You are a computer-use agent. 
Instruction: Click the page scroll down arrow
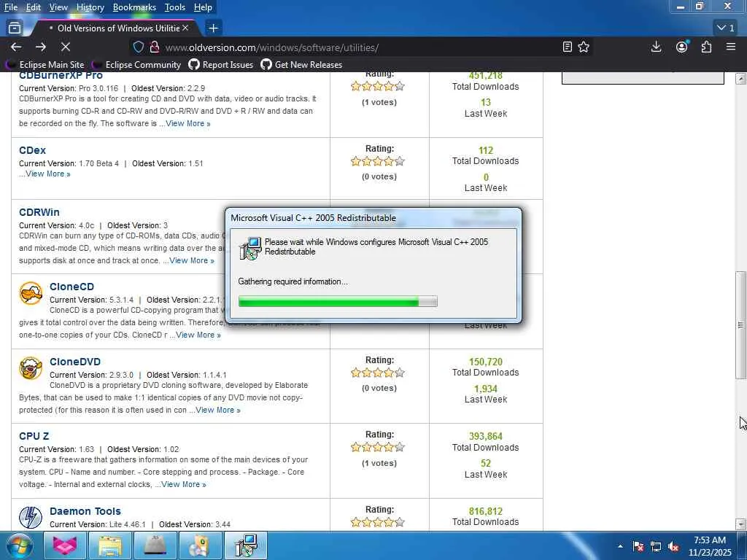pyautogui.click(x=740, y=524)
